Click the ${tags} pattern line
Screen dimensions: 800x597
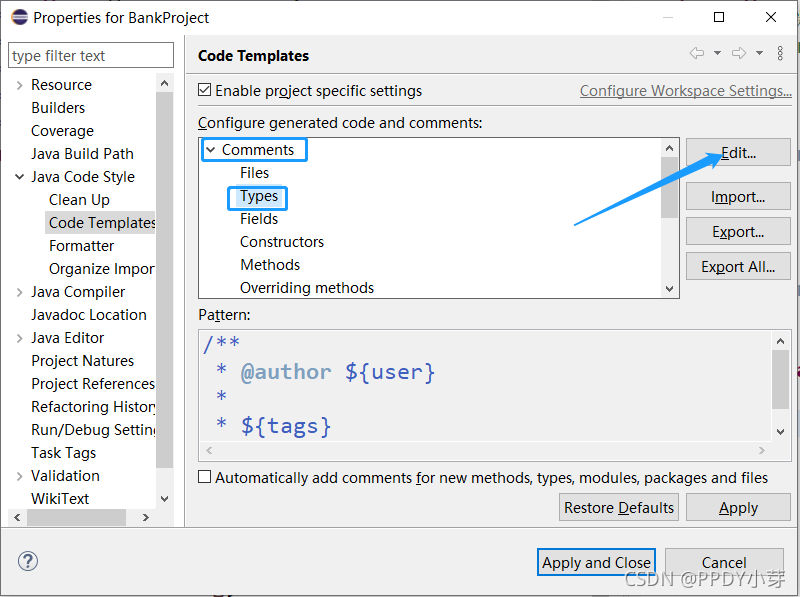click(273, 425)
